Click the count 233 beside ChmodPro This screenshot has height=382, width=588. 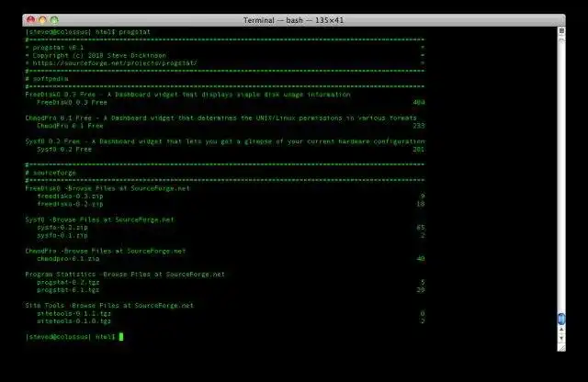pos(419,126)
